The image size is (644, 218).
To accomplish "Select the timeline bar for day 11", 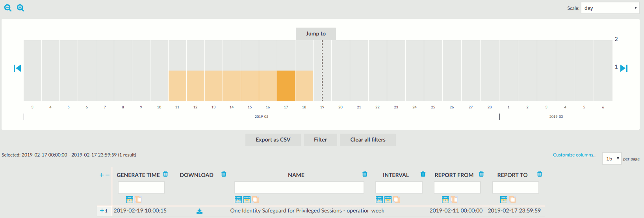I will tap(177, 86).
